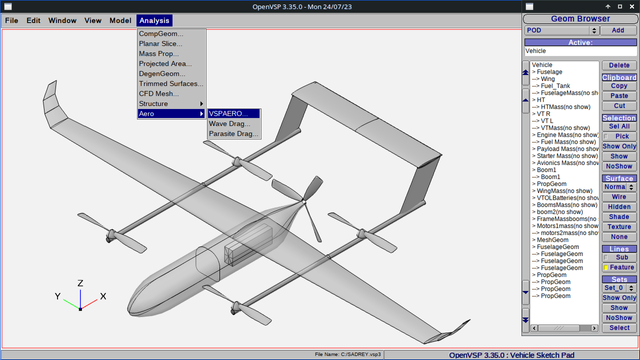Close the Analysis menu
The image size is (640, 360).
(154, 20)
